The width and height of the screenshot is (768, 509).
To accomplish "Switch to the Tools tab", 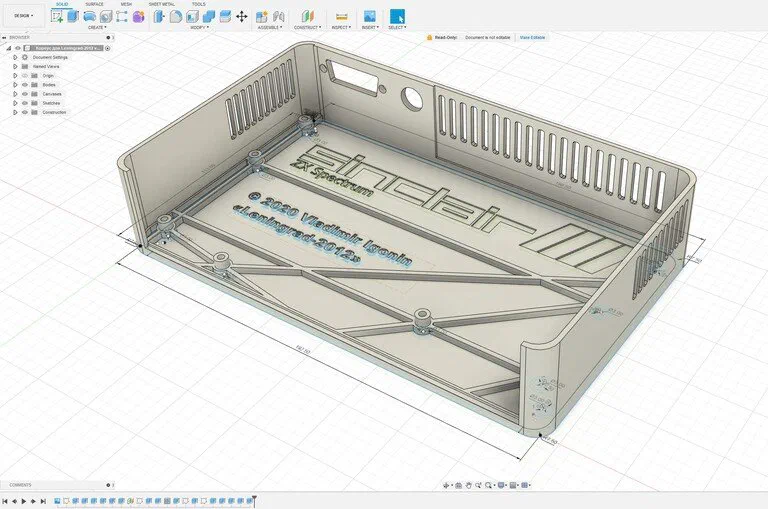I will pos(199,4).
